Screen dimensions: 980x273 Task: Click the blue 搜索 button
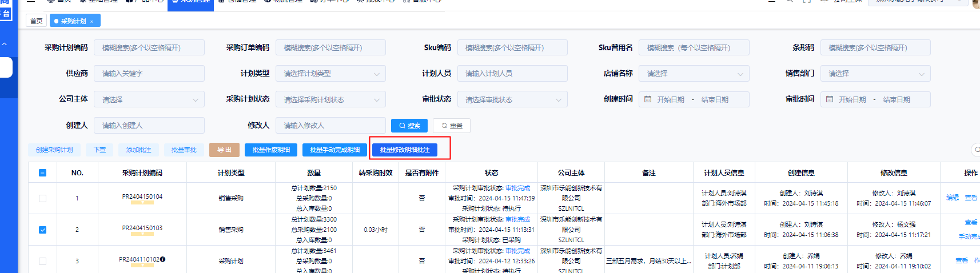point(409,126)
